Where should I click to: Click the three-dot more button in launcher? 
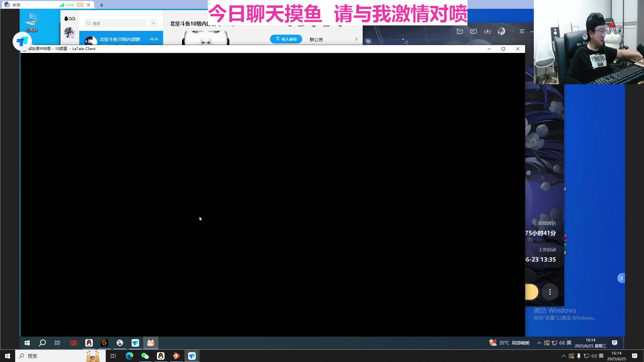550,292
